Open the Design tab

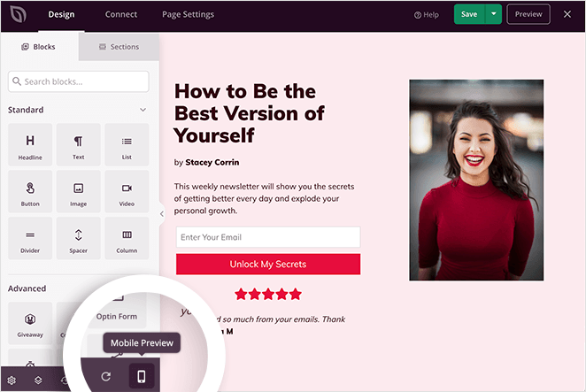pyautogui.click(x=61, y=14)
